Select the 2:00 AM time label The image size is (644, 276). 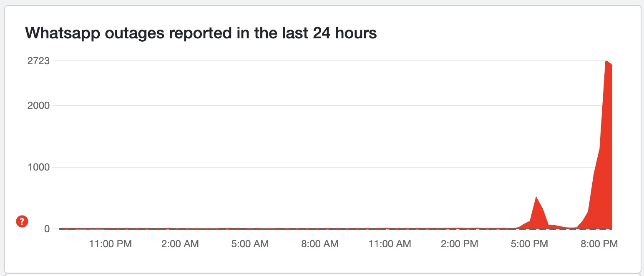(x=180, y=244)
